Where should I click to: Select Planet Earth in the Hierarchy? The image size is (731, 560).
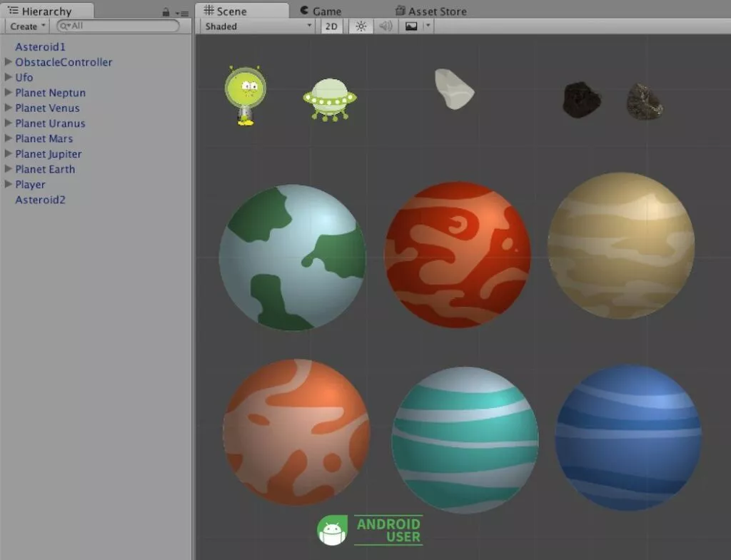(x=45, y=169)
